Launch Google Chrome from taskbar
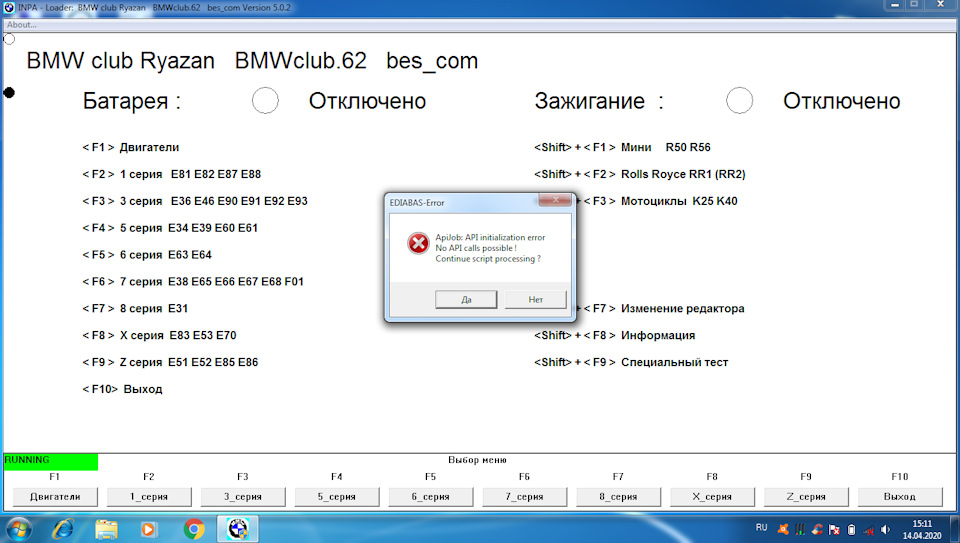Viewport: 960px width, 543px height. [194, 528]
